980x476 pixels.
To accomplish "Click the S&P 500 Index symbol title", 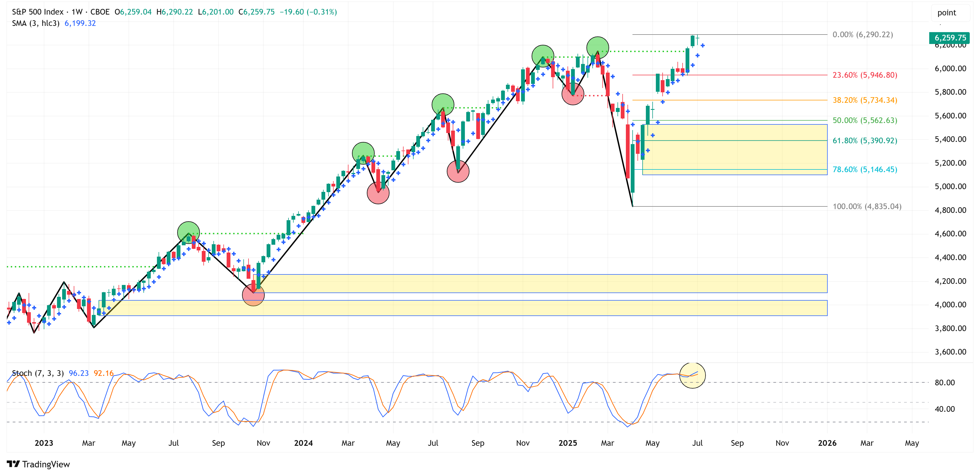I will (38, 12).
